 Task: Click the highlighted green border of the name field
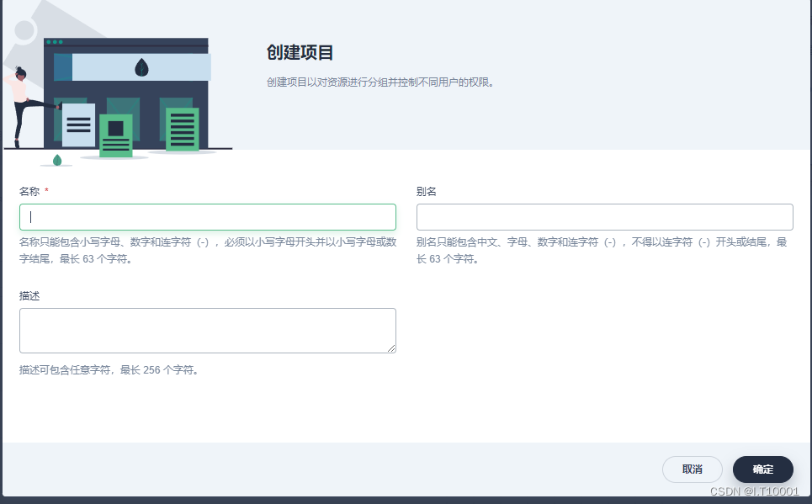(207, 204)
